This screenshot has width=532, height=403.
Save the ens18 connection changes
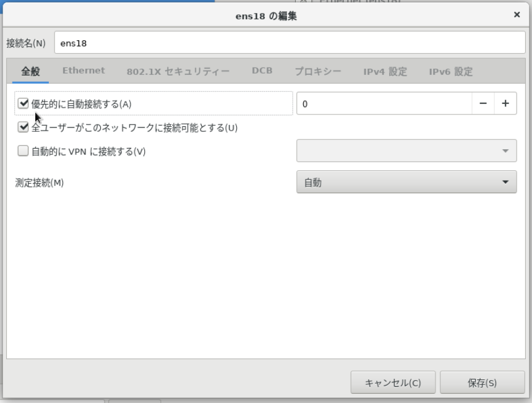[483, 382]
